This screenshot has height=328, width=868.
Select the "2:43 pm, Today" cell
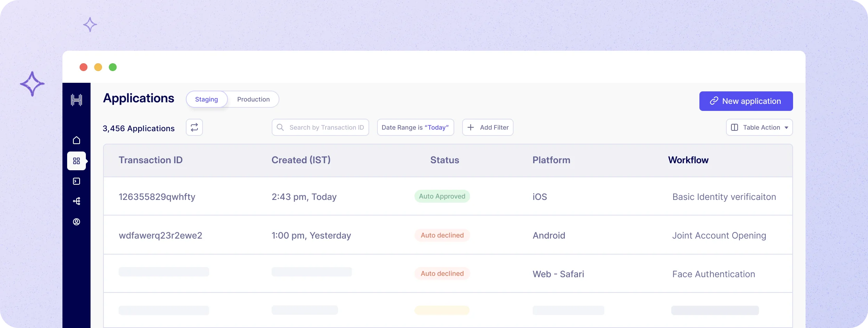tap(304, 197)
